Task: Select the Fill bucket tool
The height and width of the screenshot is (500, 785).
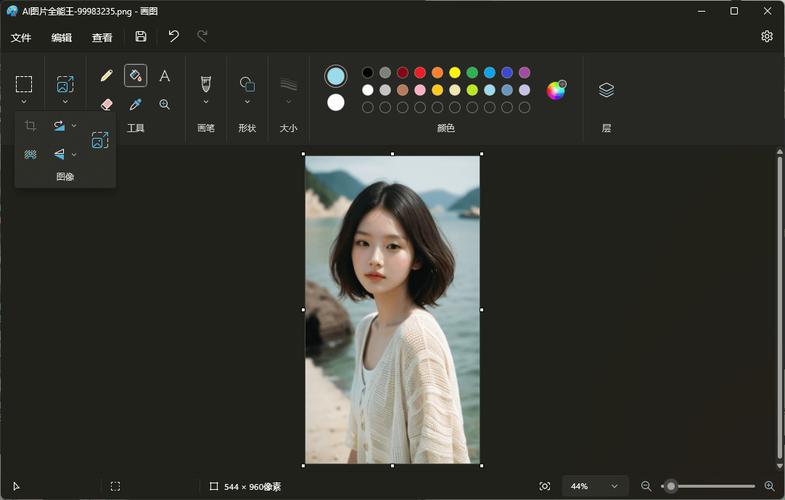Action: [135, 76]
